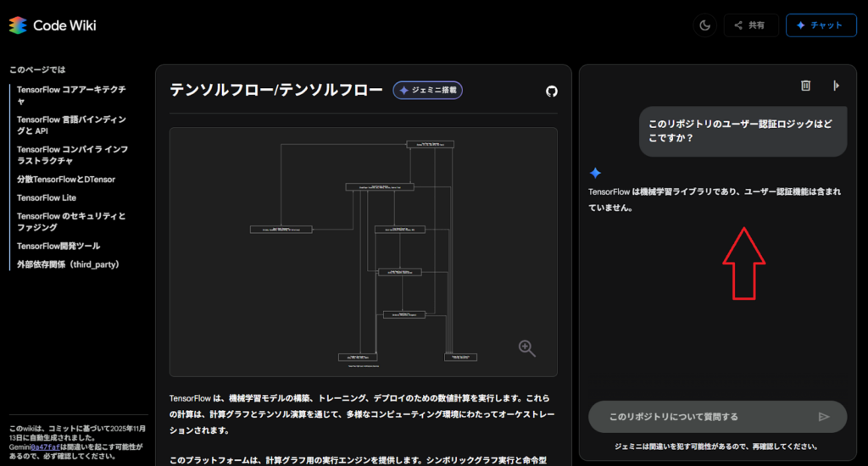Open 分散TensorFlowとDTensor section
Image resolution: width=868 pixels, height=466 pixels.
tap(66, 180)
